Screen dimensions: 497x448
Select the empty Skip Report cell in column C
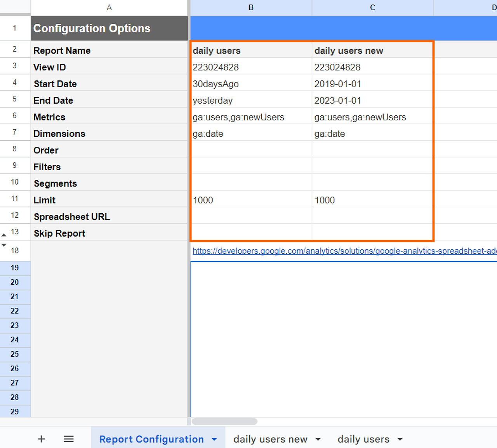tap(373, 232)
